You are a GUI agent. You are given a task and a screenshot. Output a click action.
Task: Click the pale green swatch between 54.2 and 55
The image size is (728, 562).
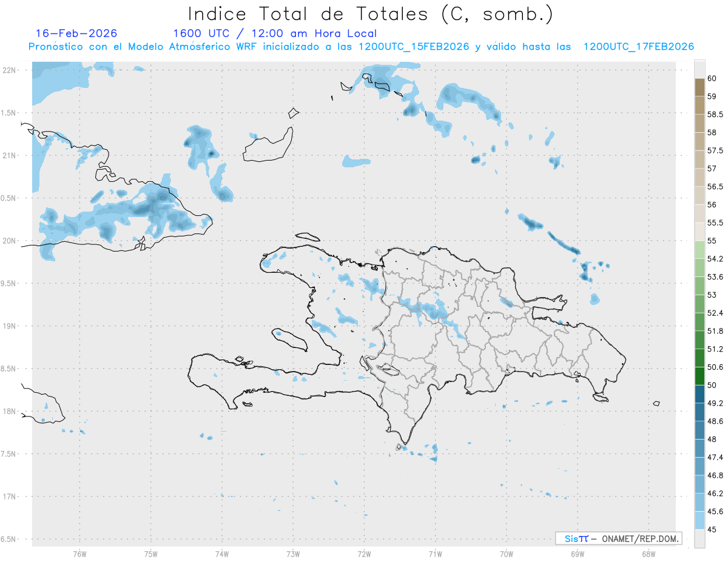click(699, 250)
